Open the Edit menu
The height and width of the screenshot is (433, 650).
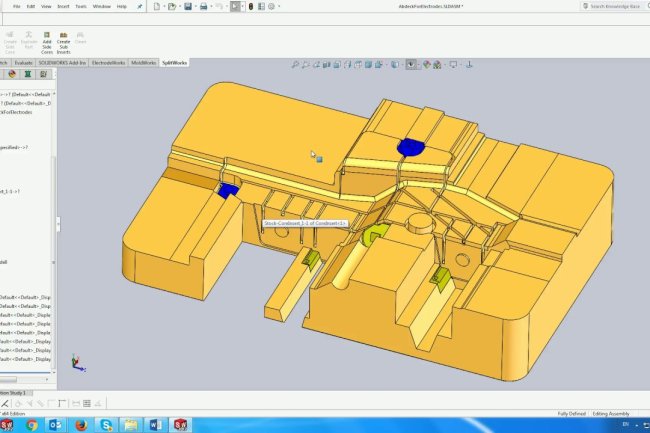31,6
